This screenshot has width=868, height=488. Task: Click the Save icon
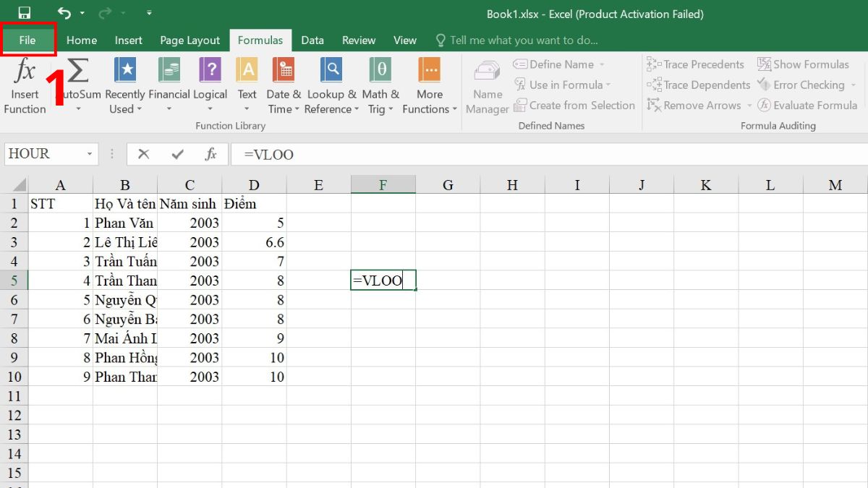24,13
